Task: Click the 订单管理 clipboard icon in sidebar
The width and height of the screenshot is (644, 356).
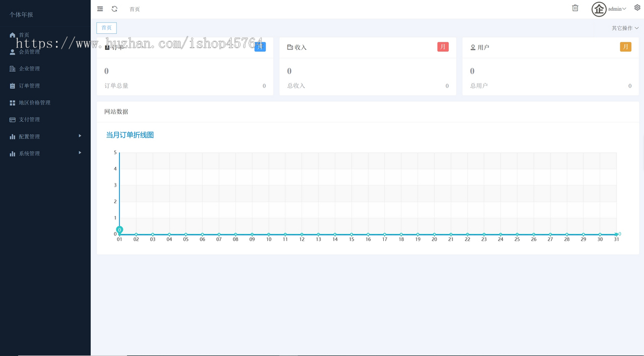Action: 12,86
